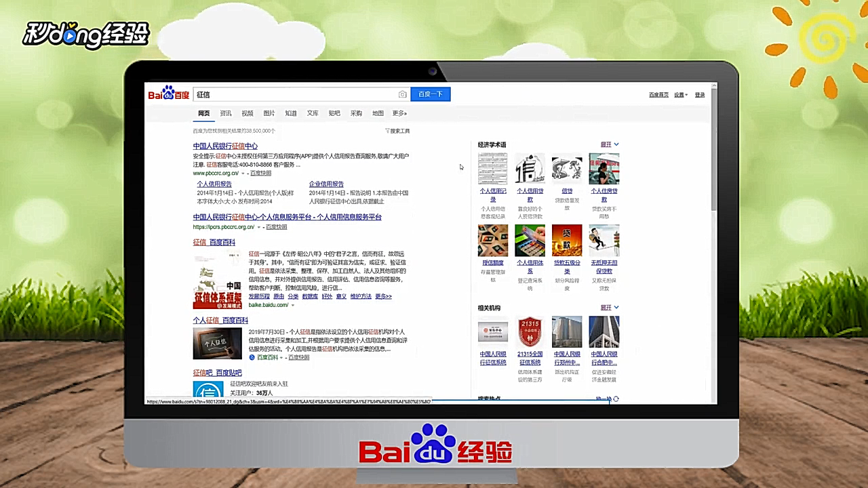Click the 换一换 refresh icon
The height and width of the screenshot is (488, 868).
(x=616, y=399)
